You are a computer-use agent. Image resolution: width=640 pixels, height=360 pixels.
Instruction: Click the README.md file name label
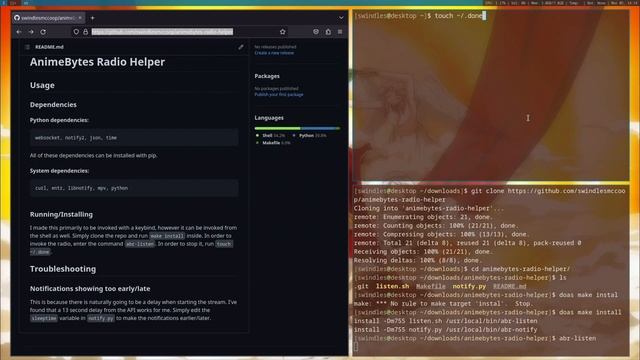[49, 47]
